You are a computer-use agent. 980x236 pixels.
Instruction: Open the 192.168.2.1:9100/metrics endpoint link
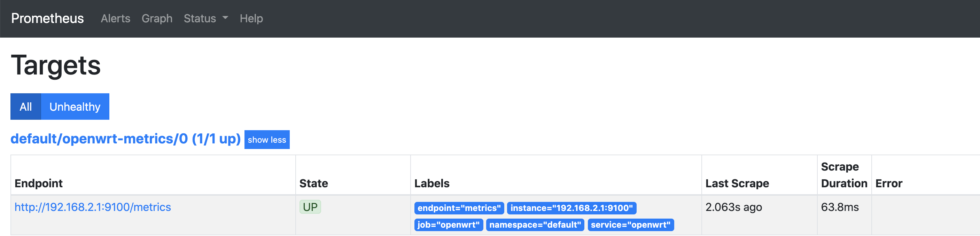[92, 207]
